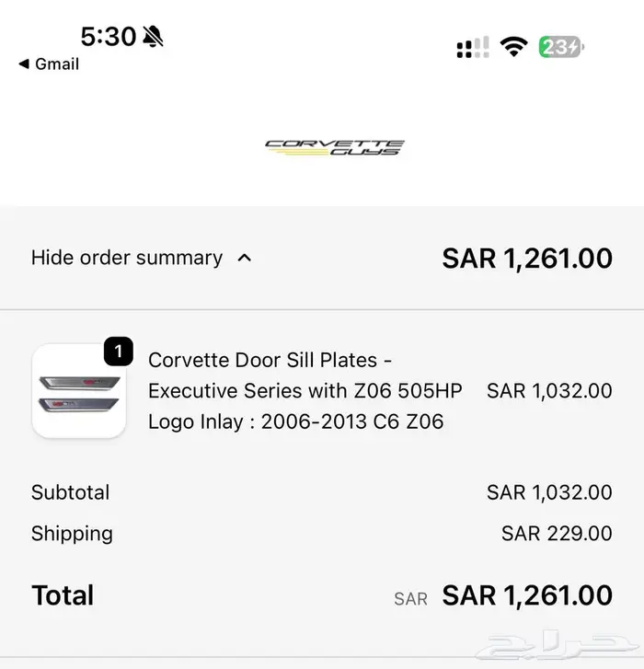This screenshot has width=644, height=669.
Task: Tap the silent mode bell icon
Action: click(x=153, y=37)
